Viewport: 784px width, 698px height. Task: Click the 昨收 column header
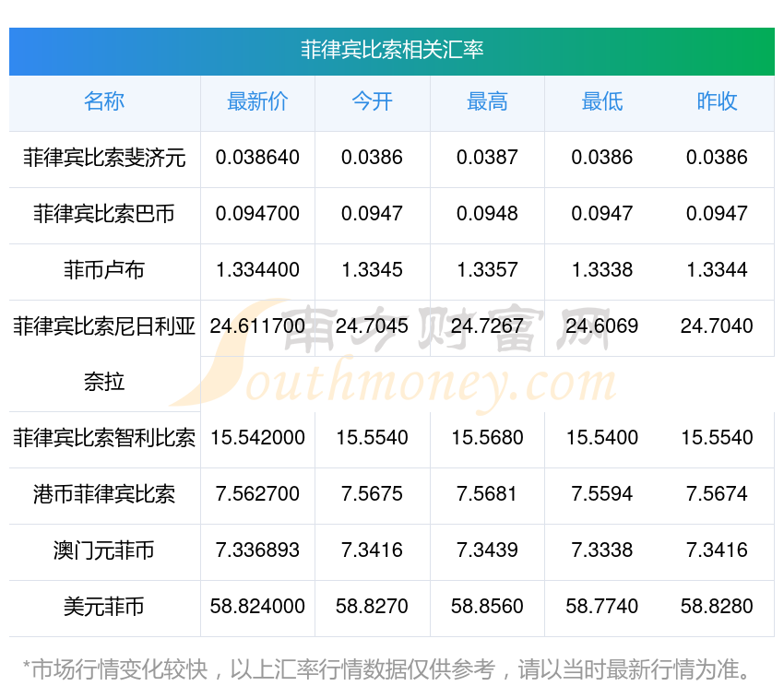(717, 102)
